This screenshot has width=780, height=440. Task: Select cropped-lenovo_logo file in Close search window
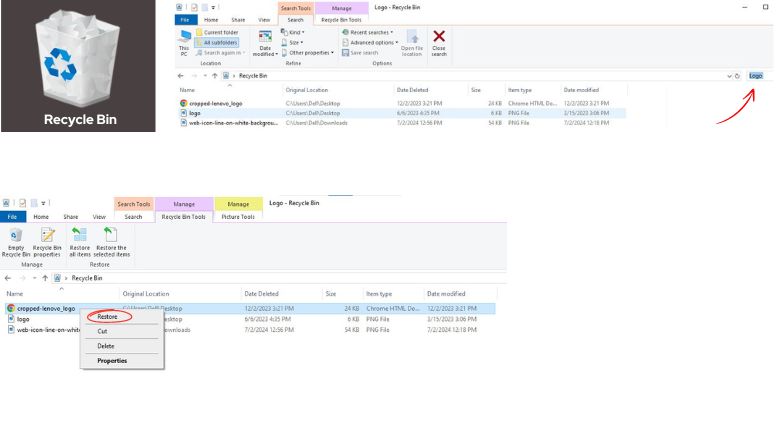click(x=215, y=103)
